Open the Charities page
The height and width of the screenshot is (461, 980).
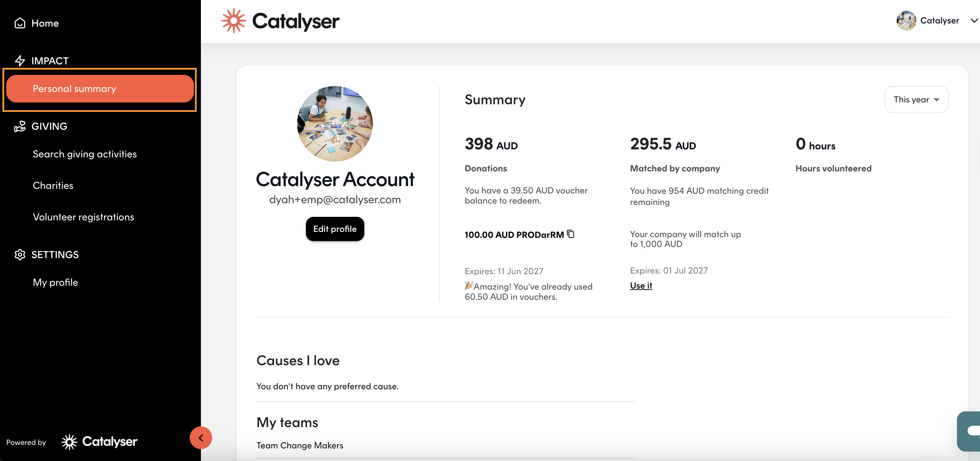(x=53, y=185)
